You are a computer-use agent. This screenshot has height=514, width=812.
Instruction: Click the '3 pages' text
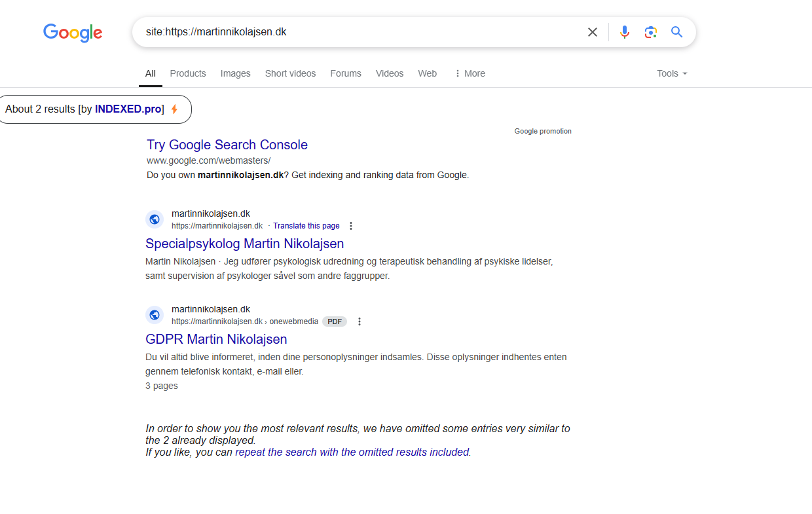pyautogui.click(x=162, y=386)
